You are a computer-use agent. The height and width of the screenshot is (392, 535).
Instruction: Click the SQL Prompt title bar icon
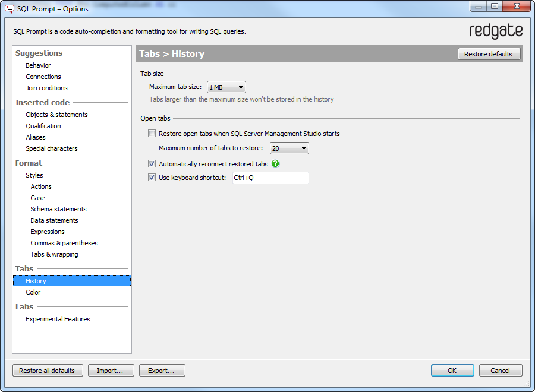tap(9, 8)
